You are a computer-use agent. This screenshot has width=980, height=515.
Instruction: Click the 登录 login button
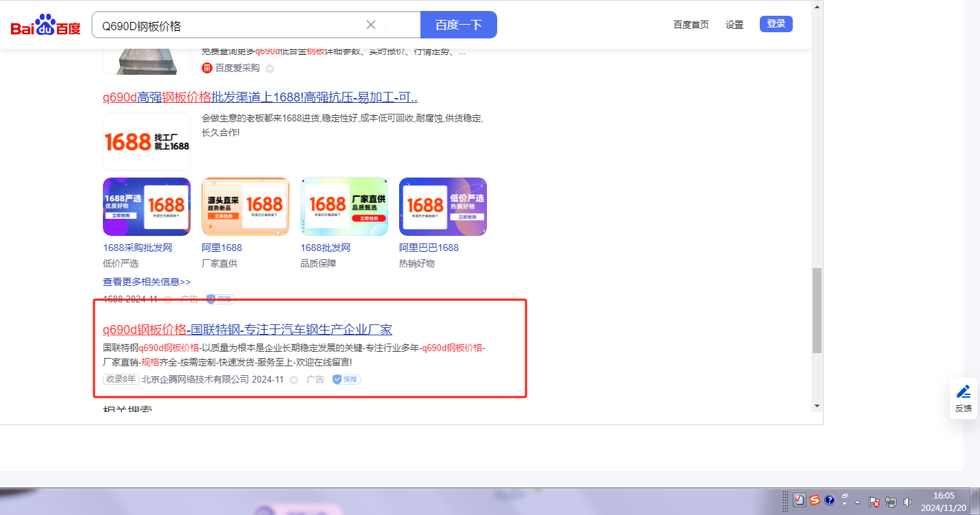(x=776, y=24)
